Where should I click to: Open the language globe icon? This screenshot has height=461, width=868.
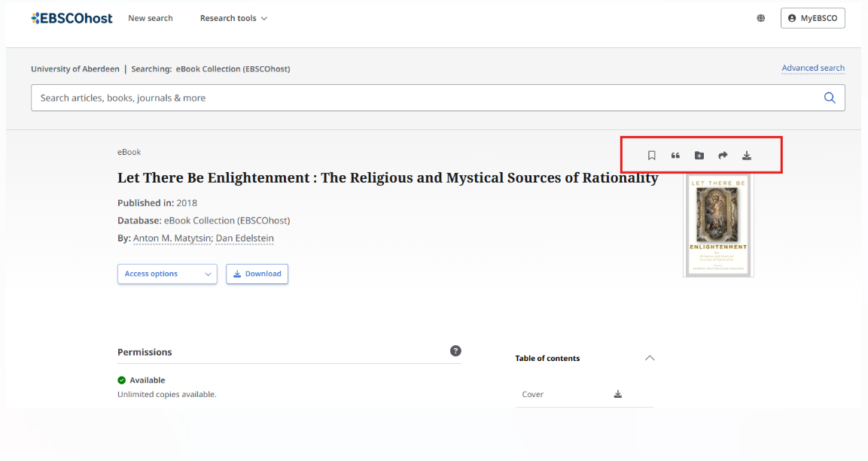pos(760,18)
